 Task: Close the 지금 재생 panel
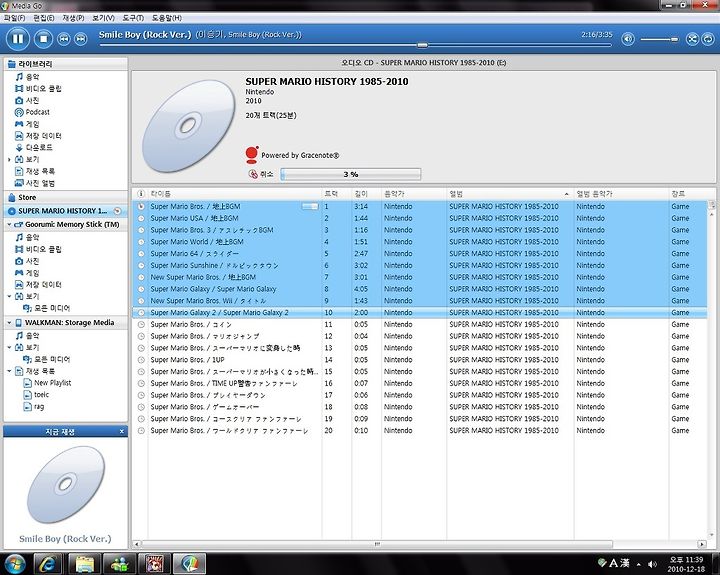click(x=122, y=431)
